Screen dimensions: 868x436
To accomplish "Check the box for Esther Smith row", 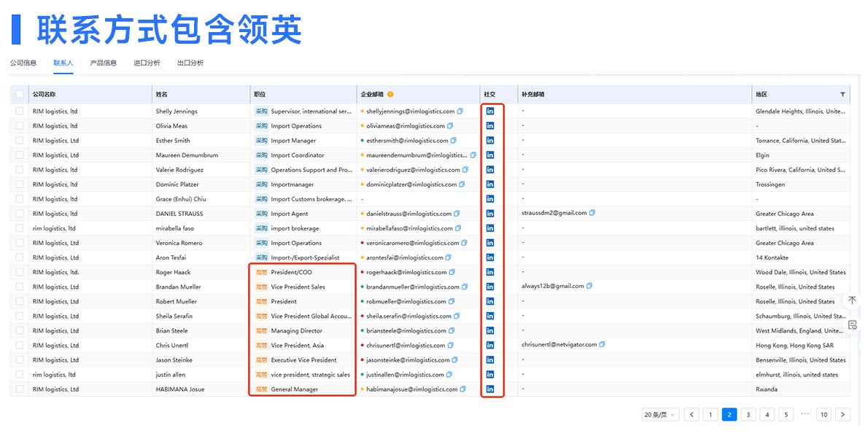I will (20, 141).
